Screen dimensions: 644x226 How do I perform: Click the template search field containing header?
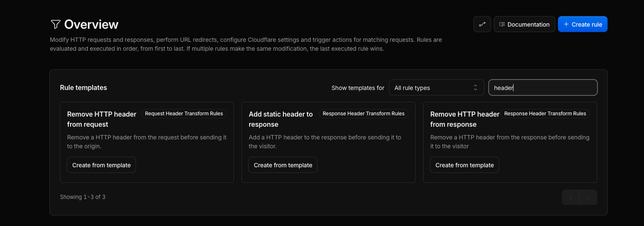[543, 87]
